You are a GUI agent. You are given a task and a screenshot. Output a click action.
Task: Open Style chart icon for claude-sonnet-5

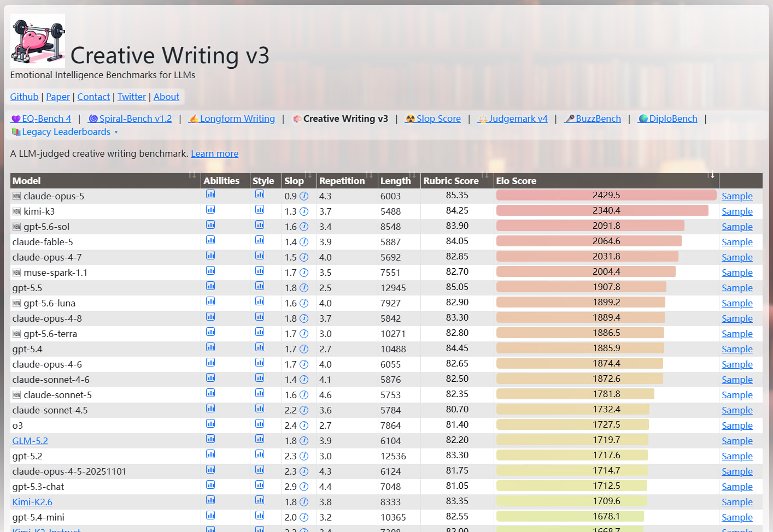click(x=260, y=393)
